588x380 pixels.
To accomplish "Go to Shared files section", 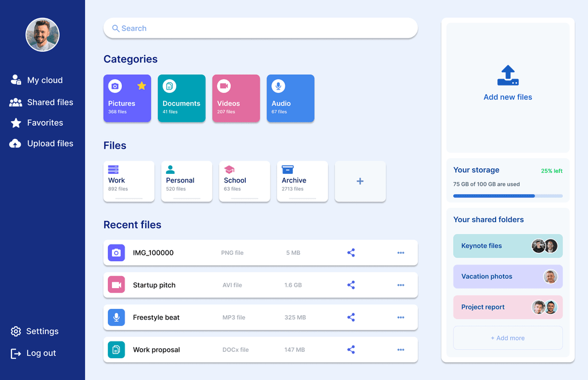I will coord(41,102).
